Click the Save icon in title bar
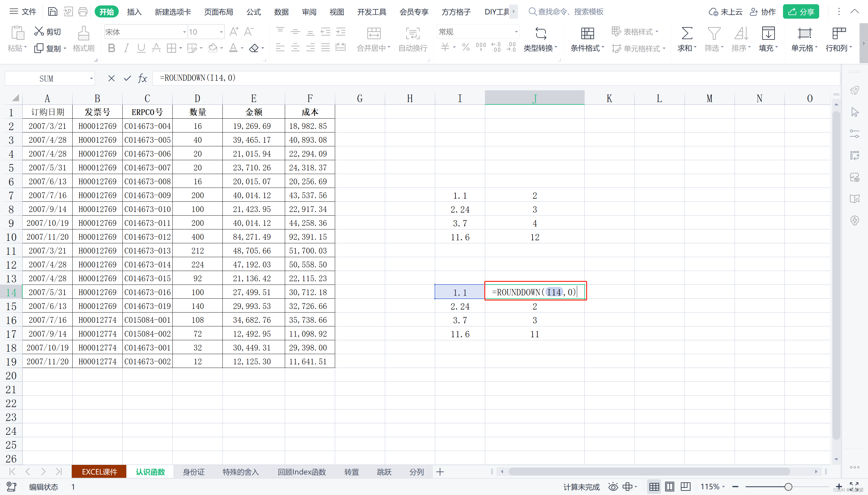868x495 pixels. [x=52, y=11]
